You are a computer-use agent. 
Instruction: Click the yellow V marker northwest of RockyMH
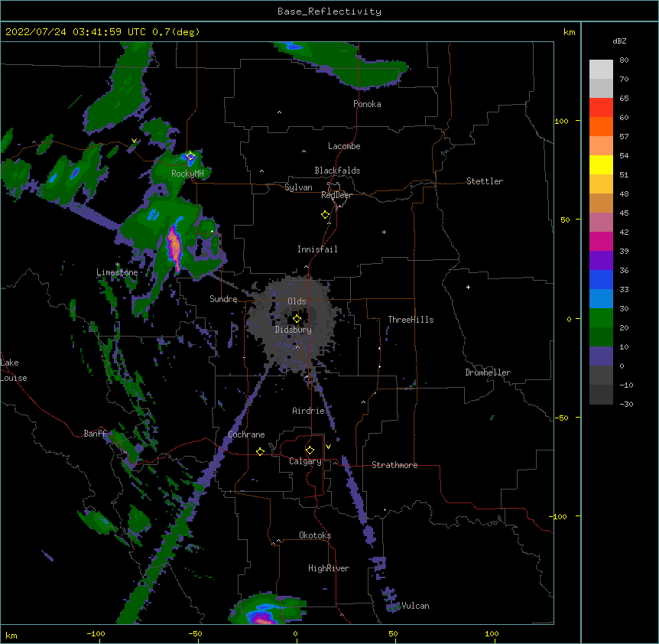pyautogui.click(x=134, y=141)
